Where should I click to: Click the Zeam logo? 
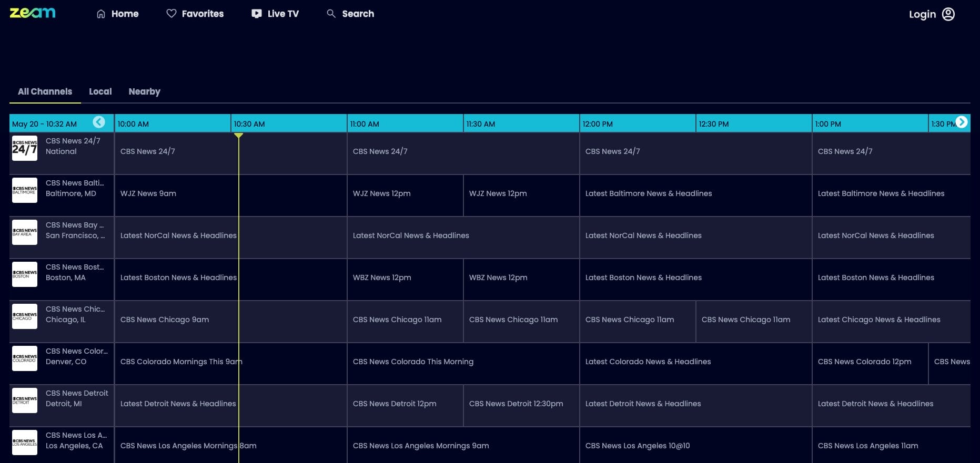click(33, 13)
